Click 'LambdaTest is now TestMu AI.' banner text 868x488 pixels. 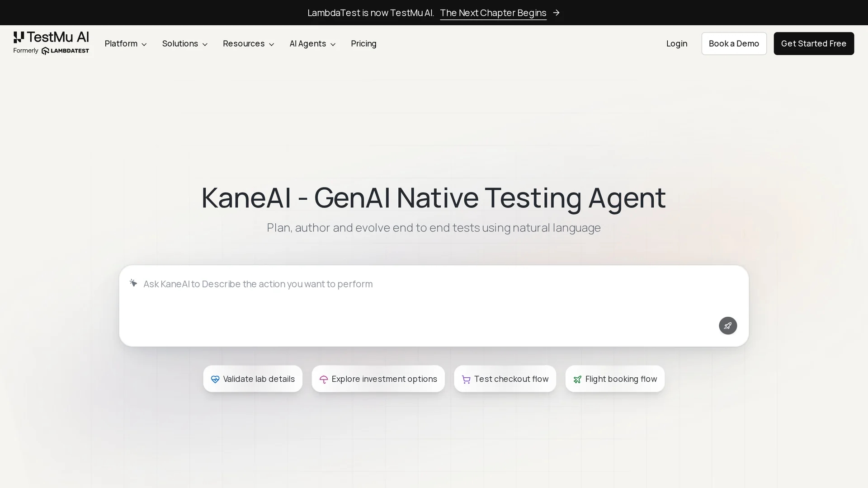(x=371, y=13)
